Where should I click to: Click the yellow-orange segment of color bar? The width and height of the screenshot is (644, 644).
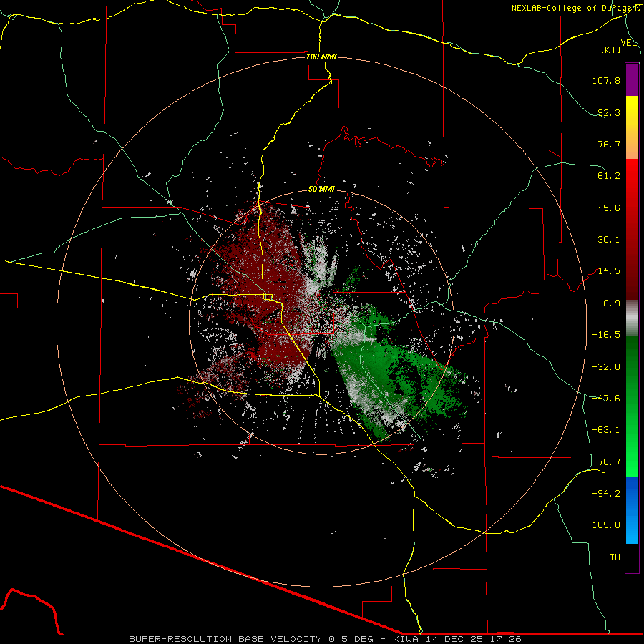click(632, 127)
